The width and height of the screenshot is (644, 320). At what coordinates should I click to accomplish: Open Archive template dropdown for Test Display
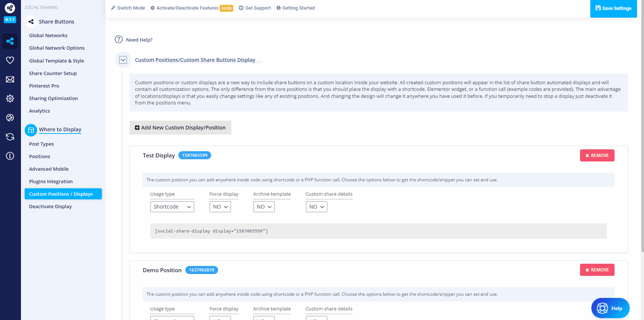[264, 207]
